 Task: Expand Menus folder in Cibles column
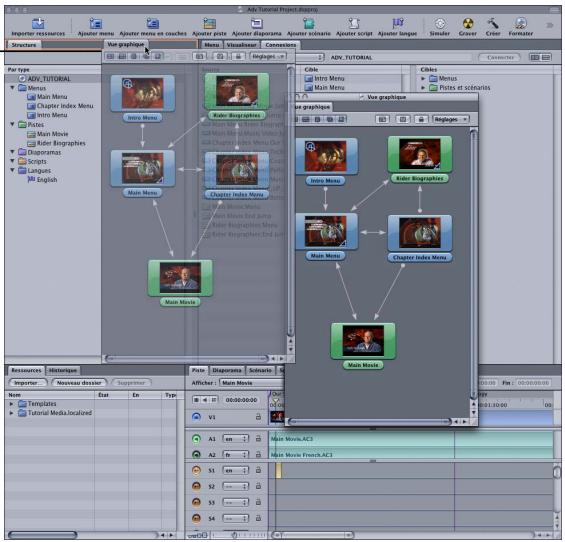coord(423,78)
